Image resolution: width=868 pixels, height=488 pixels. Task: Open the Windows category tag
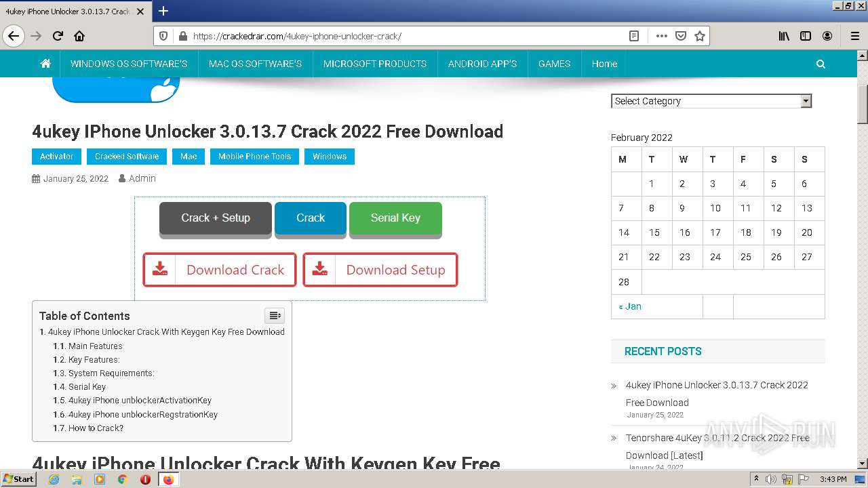330,157
